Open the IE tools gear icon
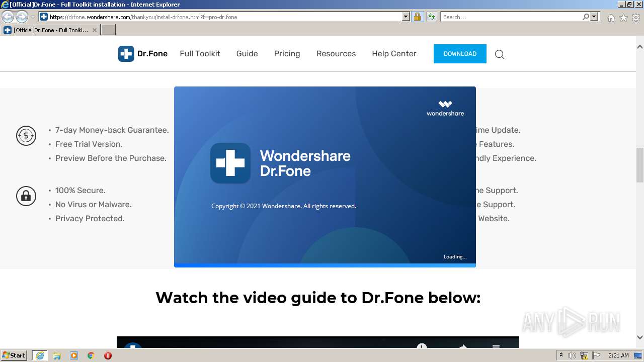 [636, 18]
